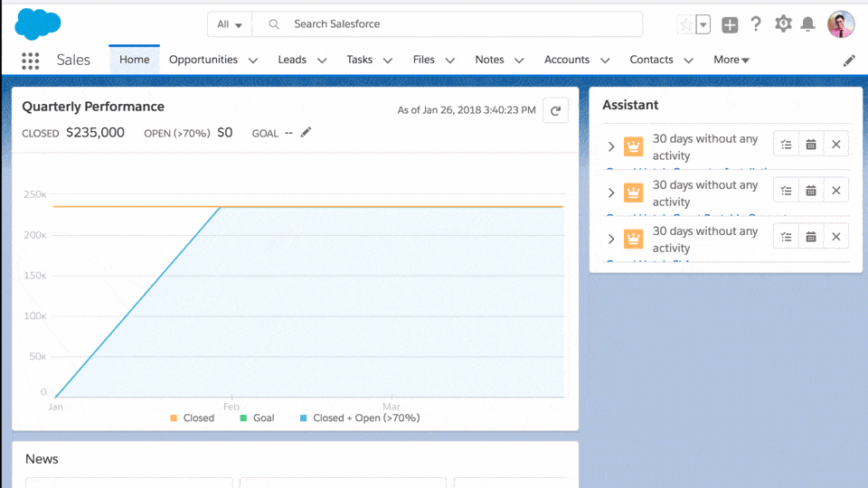Open the Leads tab dropdown chevron

(322, 61)
